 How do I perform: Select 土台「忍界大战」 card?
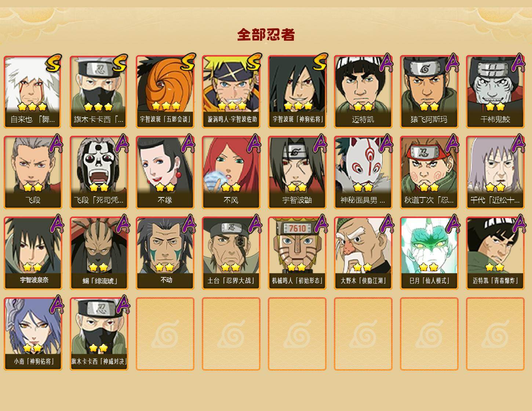(x=231, y=253)
